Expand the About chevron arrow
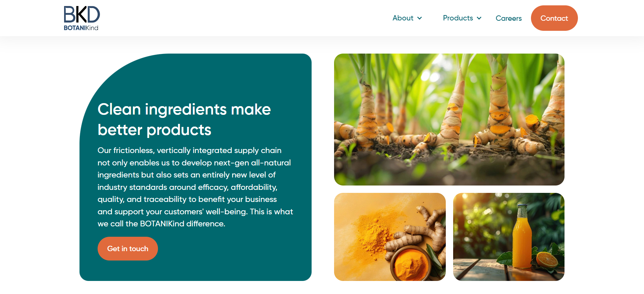Image resolution: width=644 pixels, height=294 pixels. 419,18
